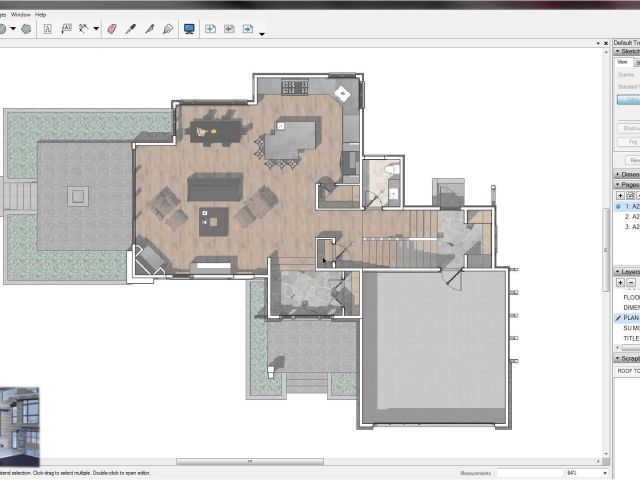Click the Measurements input field
The image size is (640, 480).
pyautogui.click(x=528, y=473)
